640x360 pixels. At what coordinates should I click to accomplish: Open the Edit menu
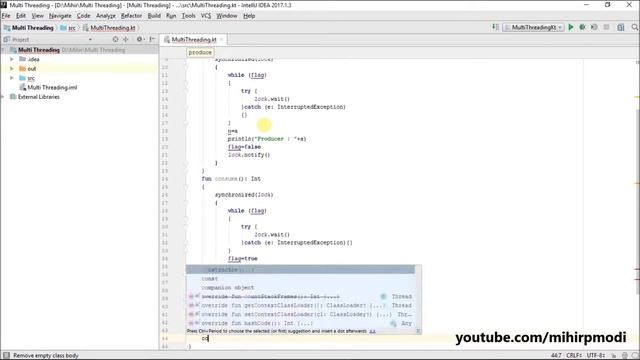point(21,16)
